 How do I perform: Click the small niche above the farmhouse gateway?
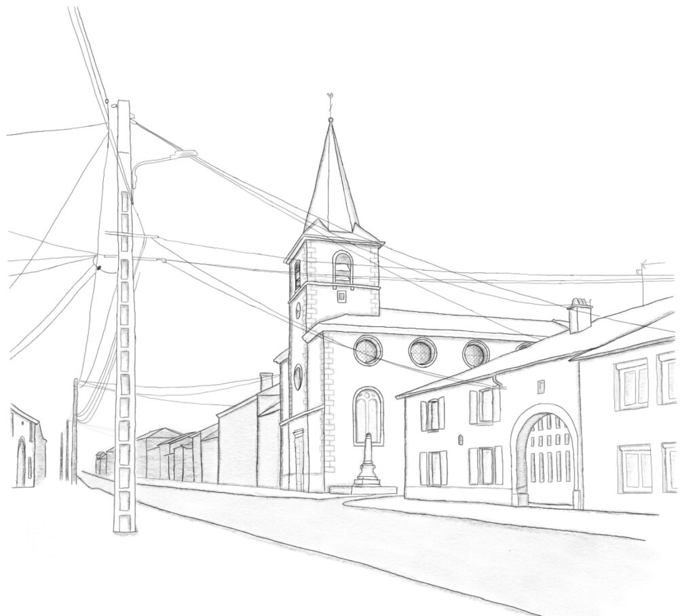pos(541,387)
